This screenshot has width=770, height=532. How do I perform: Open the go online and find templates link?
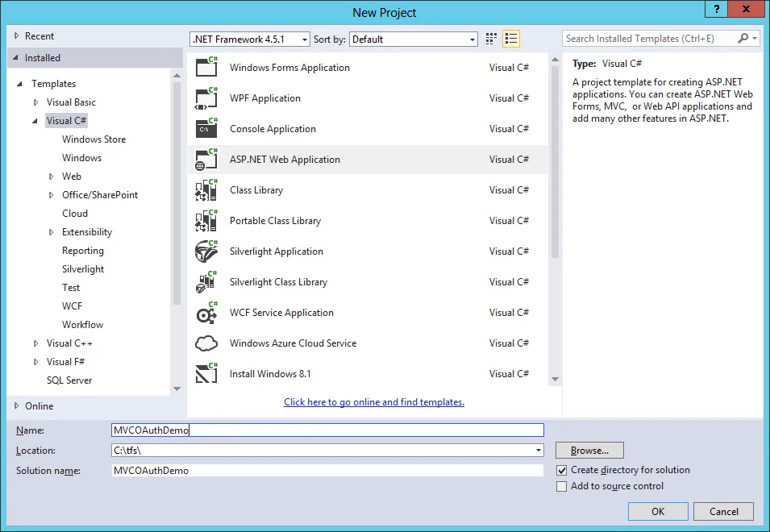tap(373, 401)
